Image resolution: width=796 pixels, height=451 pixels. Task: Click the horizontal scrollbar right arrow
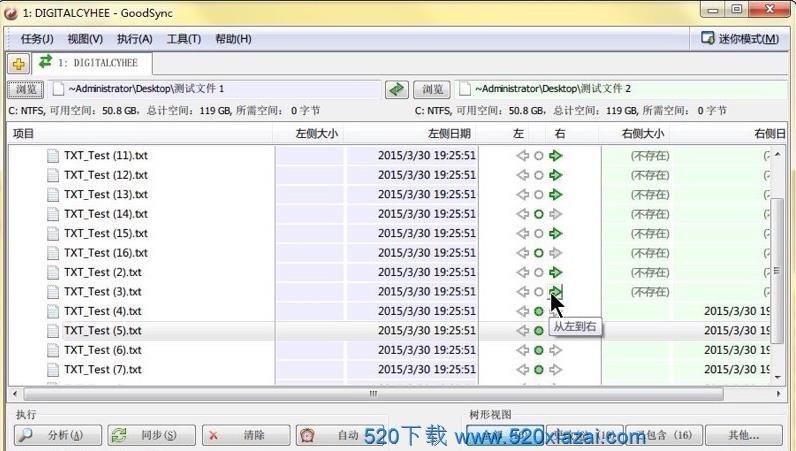(779, 394)
